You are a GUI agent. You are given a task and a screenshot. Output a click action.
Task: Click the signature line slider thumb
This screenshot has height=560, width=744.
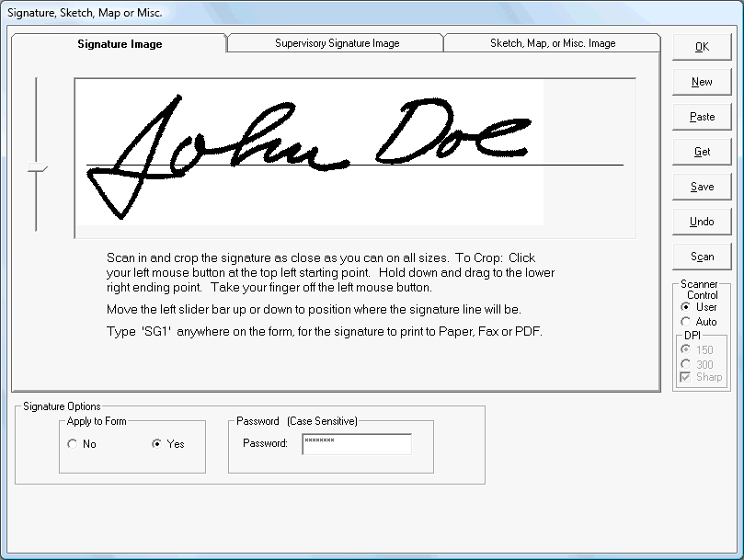click(x=37, y=167)
